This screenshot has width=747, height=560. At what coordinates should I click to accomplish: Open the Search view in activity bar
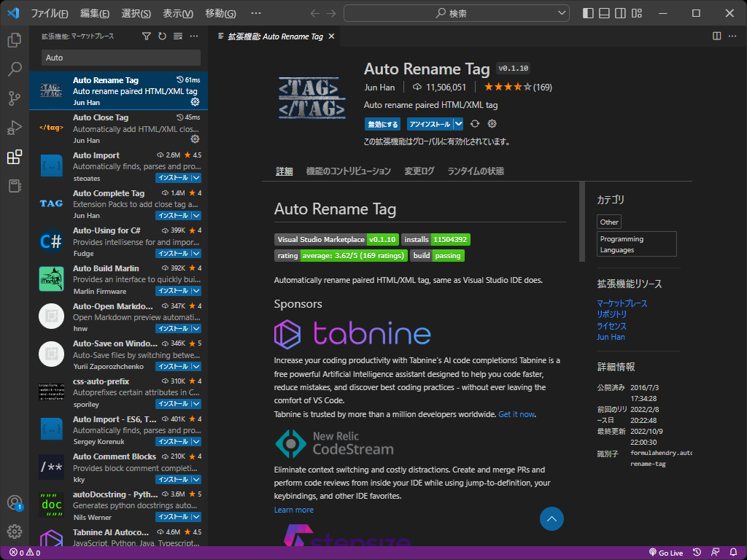click(x=15, y=69)
